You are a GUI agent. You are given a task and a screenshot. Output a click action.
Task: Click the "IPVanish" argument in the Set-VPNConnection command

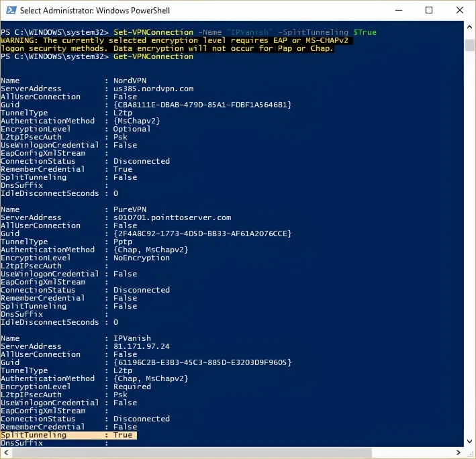click(x=250, y=32)
